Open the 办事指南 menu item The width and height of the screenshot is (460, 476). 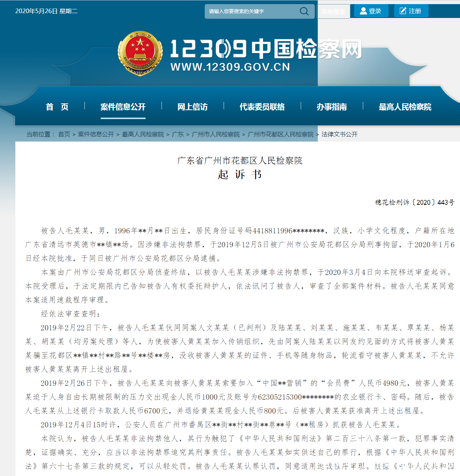coord(332,107)
